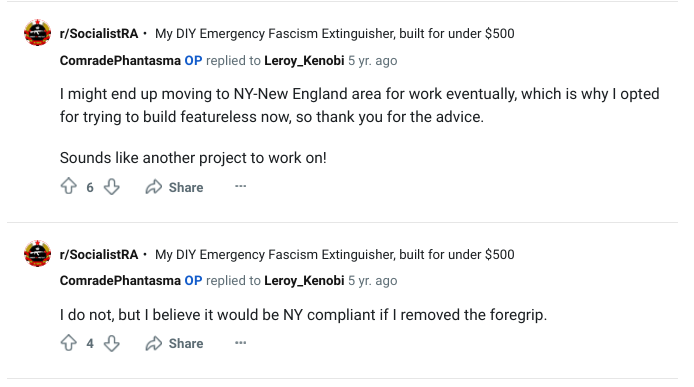Click the share arrow icon on second comment
The width and height of the screenshot is (694, 387).
click(x=154, y=343)
